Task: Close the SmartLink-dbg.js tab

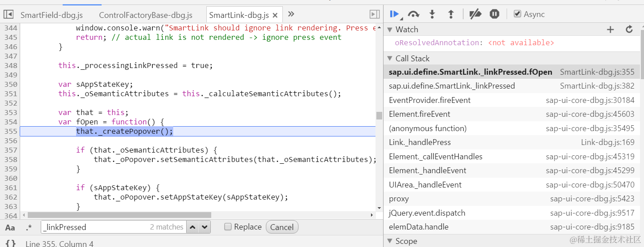Action: click(x=276, y=16)
